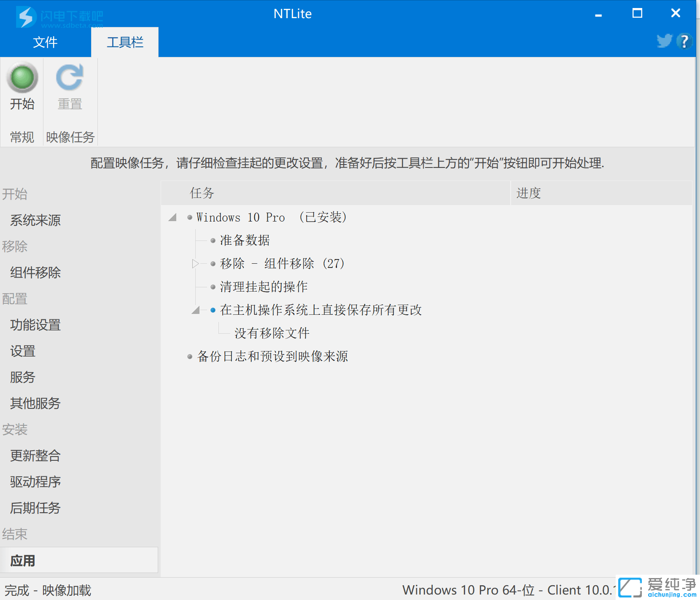Toggle the 清理挂起的操作 task indicator
Viewport: 700px width, 600px height.
point(213,286)
